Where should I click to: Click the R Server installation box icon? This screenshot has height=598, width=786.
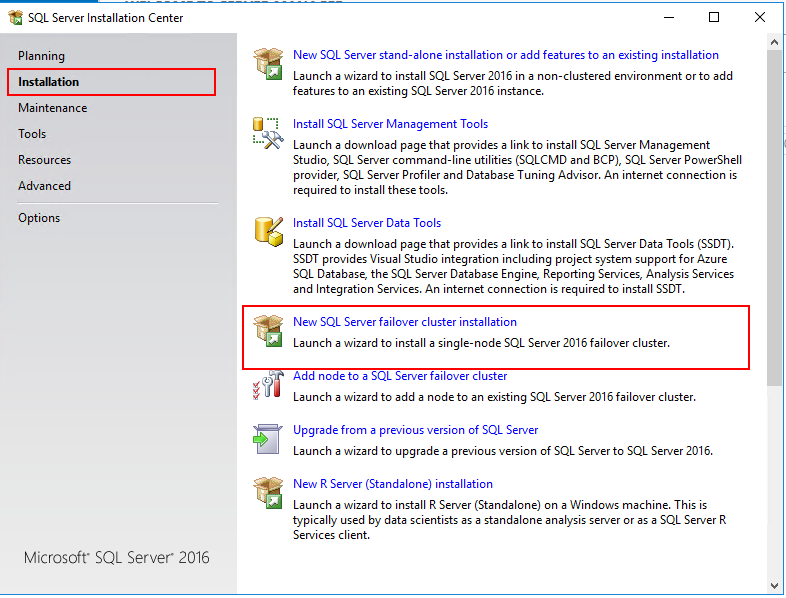tap(268, 493)
